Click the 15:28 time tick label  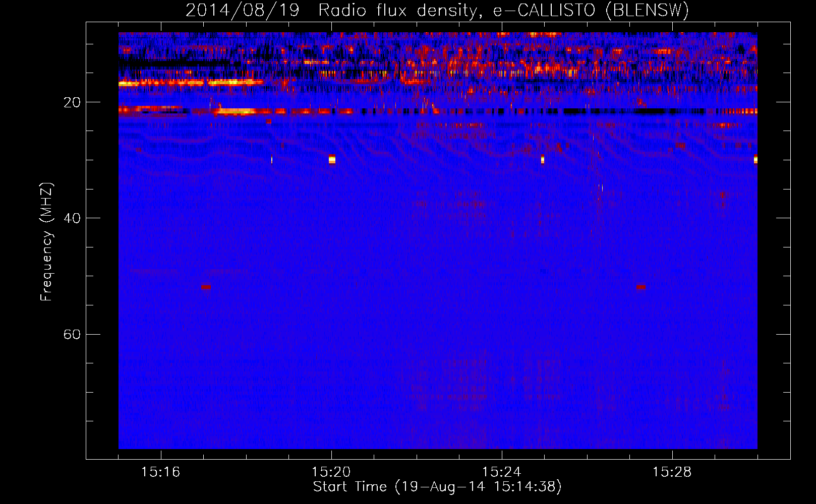(x=672, y=472)
